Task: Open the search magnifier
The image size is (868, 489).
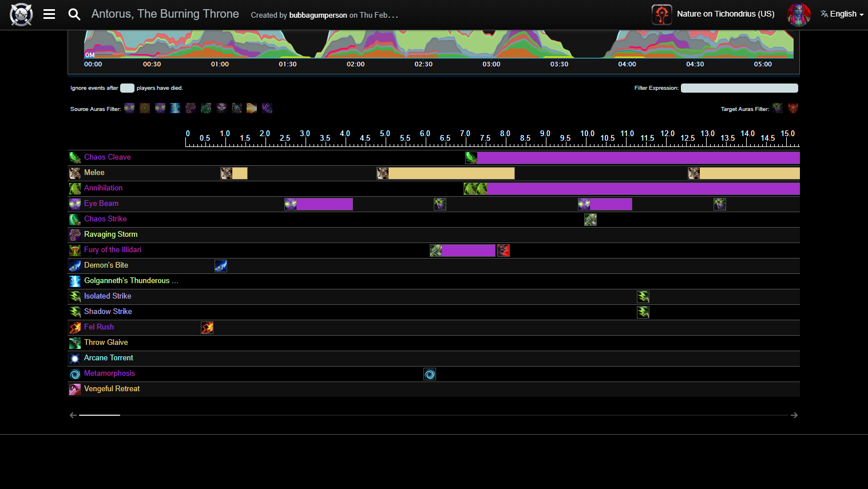Action: 74,14
